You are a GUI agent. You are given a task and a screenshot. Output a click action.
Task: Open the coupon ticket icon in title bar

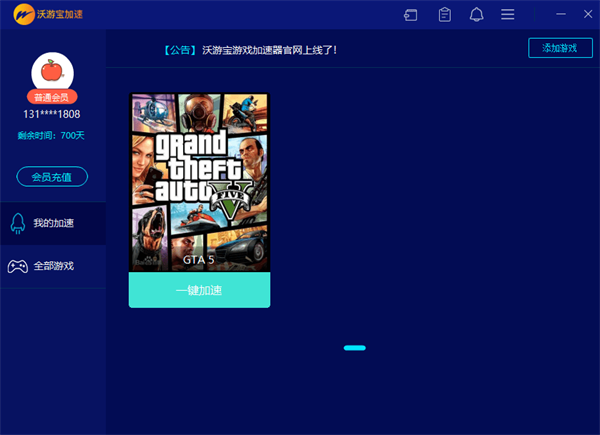[411, 15]
